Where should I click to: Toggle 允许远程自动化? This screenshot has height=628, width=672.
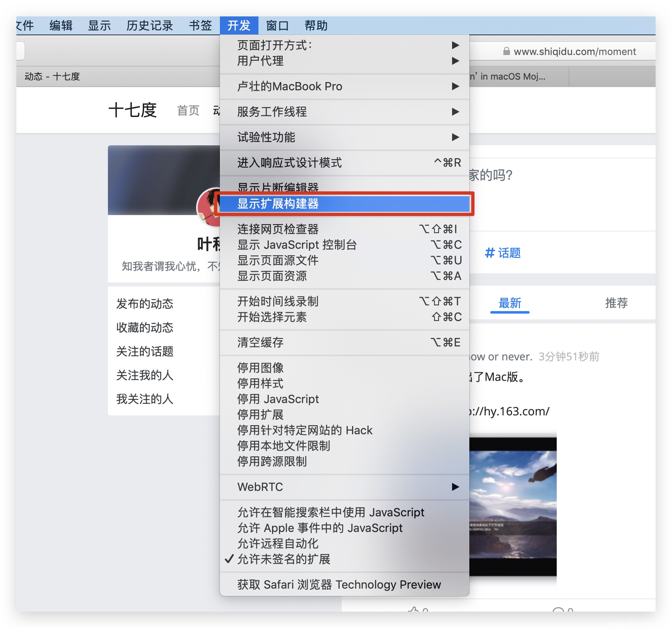point(345,543)
